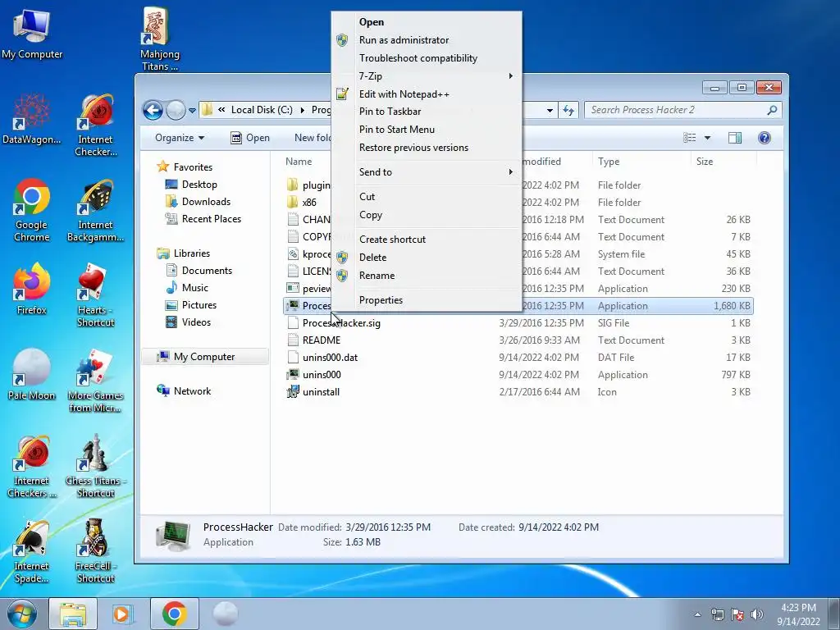Image resolution: width=840 pixels, height=630 pixels.
Task: Choose Run as administrator
Action: pyautogui.click(x=427, y=40)
